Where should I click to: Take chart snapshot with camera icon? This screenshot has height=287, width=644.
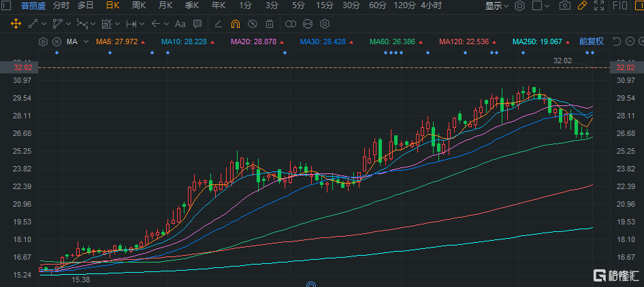(x=565, y=5)
